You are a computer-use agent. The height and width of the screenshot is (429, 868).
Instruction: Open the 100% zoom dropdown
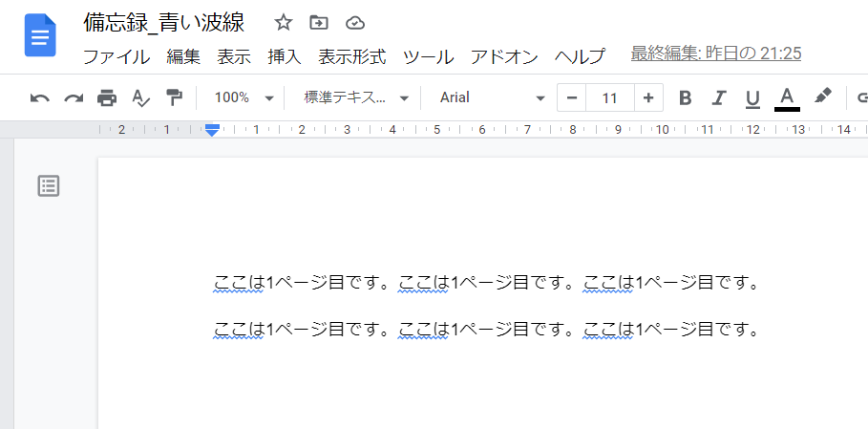click(244, 98)
